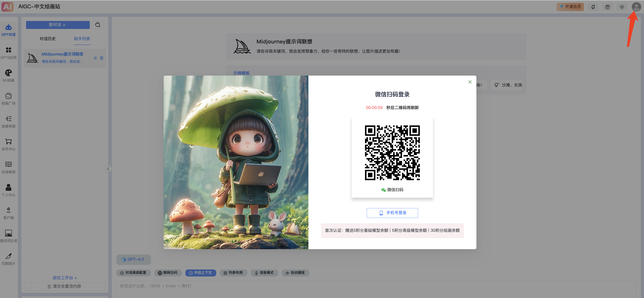Switch to 对话历史 tab
Screen dimensions: 644x298
tap(47, 39)
